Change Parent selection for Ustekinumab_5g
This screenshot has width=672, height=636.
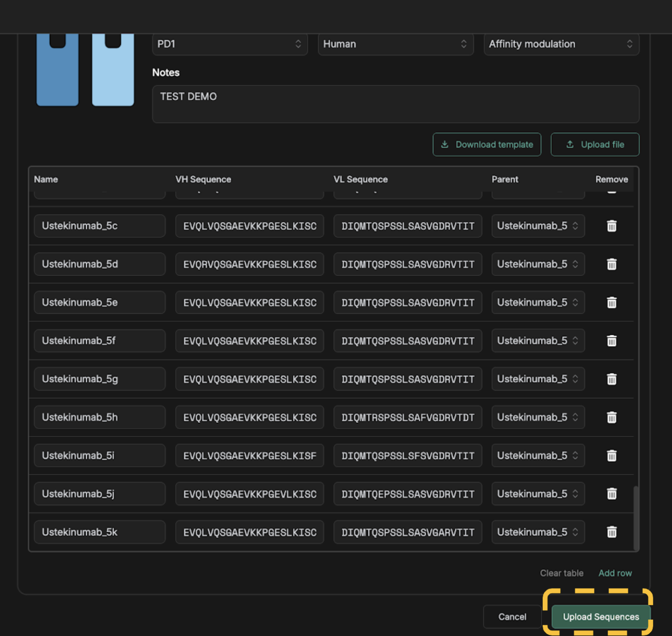(538, 379)
